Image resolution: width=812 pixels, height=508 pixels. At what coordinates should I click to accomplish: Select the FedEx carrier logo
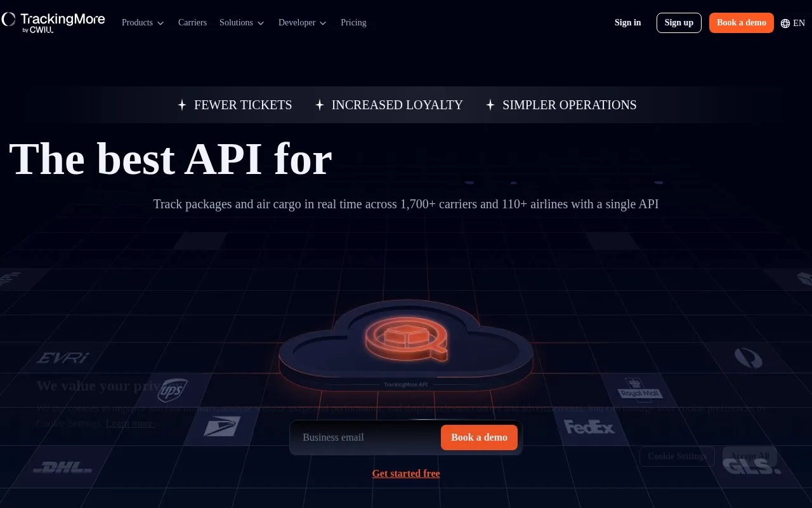point(589,427)
